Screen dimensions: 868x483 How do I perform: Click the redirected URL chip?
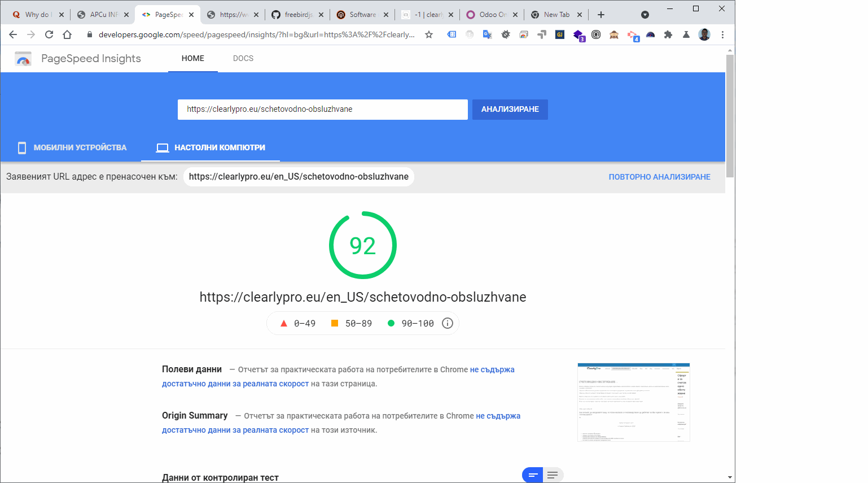[x=299, y=177]
